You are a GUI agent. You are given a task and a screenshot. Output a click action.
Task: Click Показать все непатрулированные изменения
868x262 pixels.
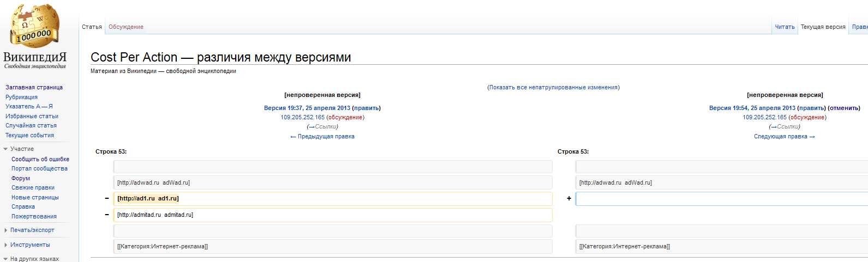[553, 87]
